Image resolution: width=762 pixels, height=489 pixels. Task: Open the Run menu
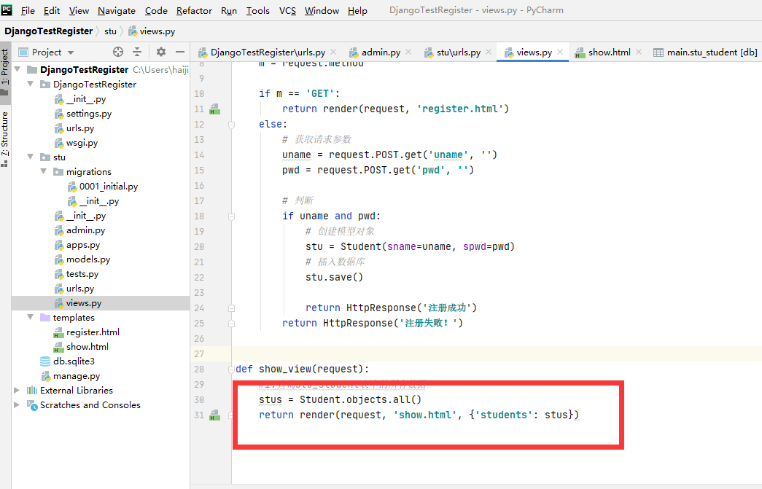click(x=229, y=10)
